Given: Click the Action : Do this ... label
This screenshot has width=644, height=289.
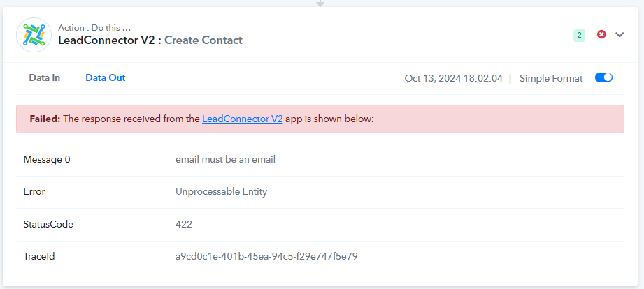Looking at the screenshot, I should (x=94, y=28).
